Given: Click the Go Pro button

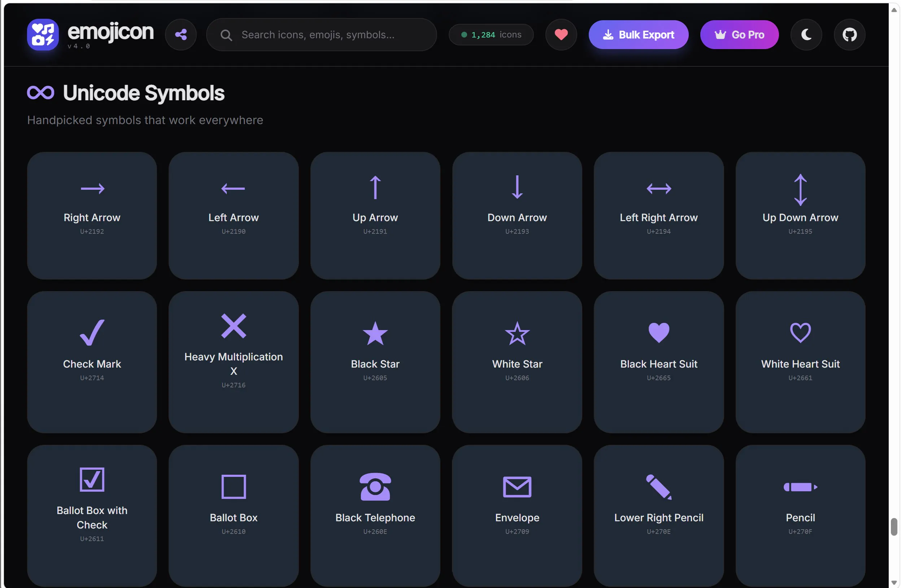Looking at the screenshot, I should point(739,34).
